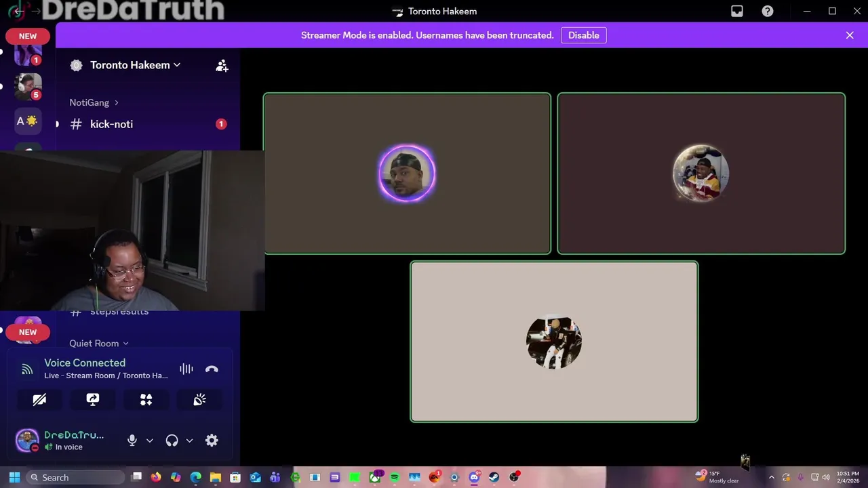Image resolution: width=868 pixels, height=488 pixels.
Task: Click Voice Connected status text
Action: [85, 363]
